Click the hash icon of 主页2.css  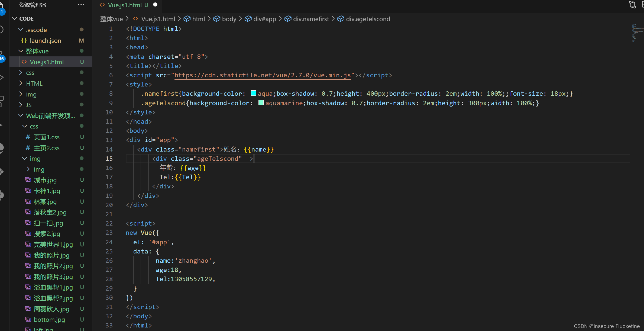pyautogui.click(x=28, y=148)
